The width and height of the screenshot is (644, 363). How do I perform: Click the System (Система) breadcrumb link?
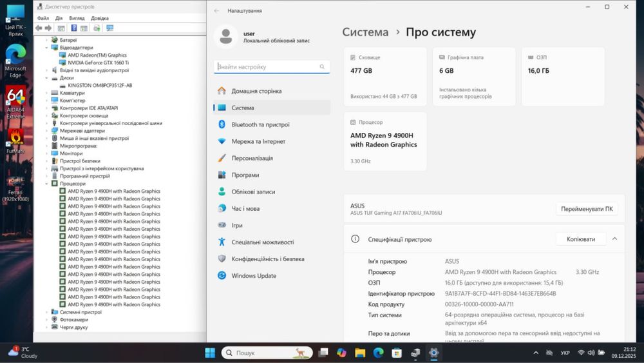tap(365, 32)
